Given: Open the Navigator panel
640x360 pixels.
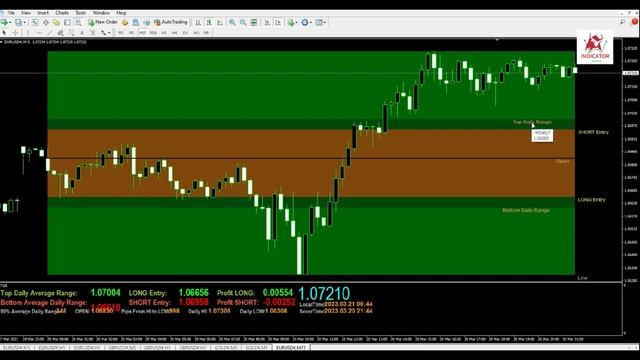Looking at the screenshot, I should click(x=56, y=22).
